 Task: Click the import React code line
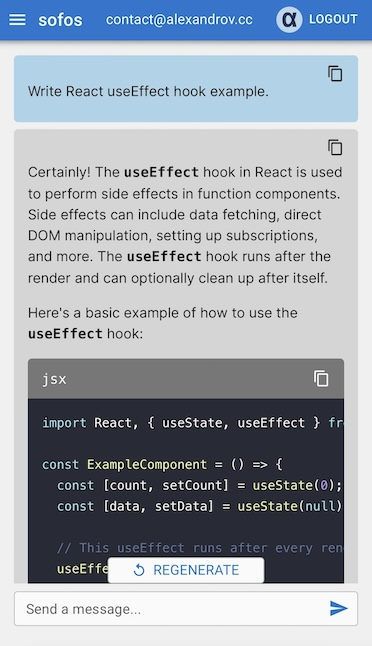pyautogui.click(x=193, y=423)
